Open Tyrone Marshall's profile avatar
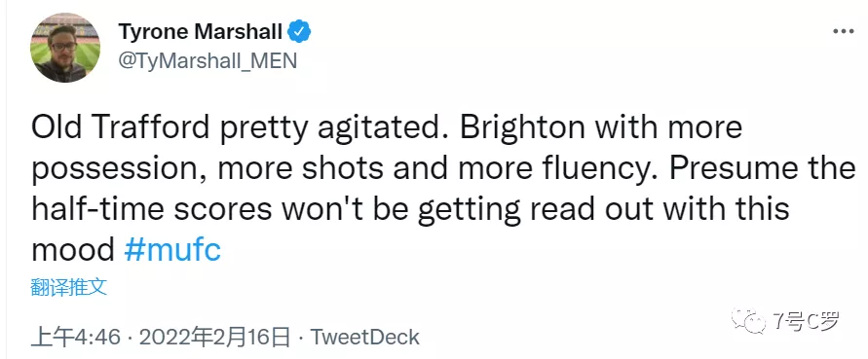Screen dimensions: 868x359 click(65, 48)
